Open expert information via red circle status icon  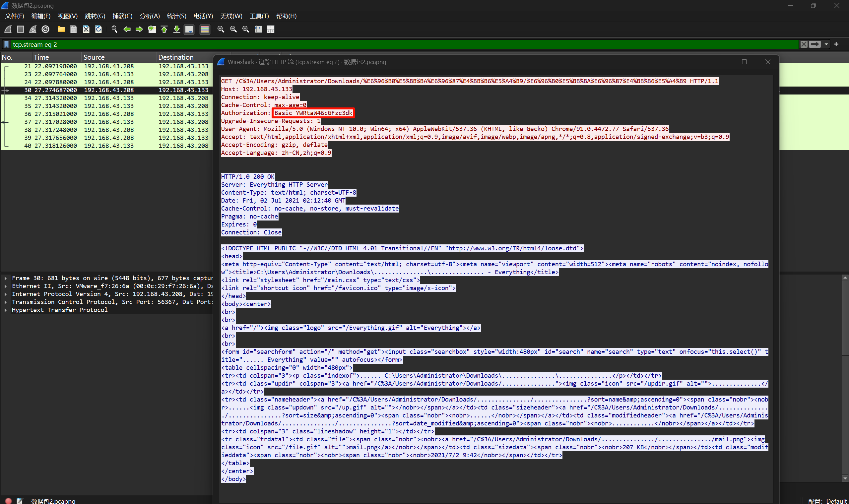click(9, 501)
